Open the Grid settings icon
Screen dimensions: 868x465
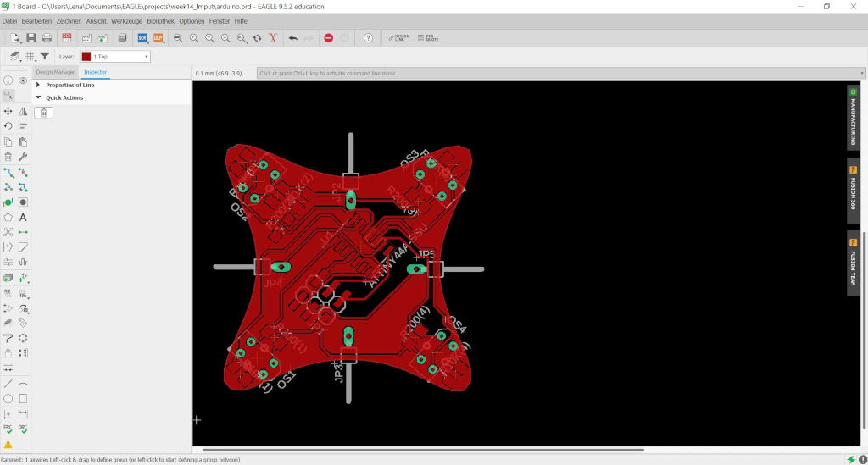(x=30, y=57)
